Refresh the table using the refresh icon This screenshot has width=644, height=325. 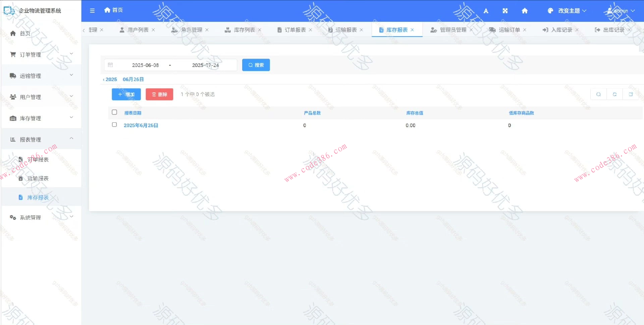pyautogui.click(x=615, y=94)
